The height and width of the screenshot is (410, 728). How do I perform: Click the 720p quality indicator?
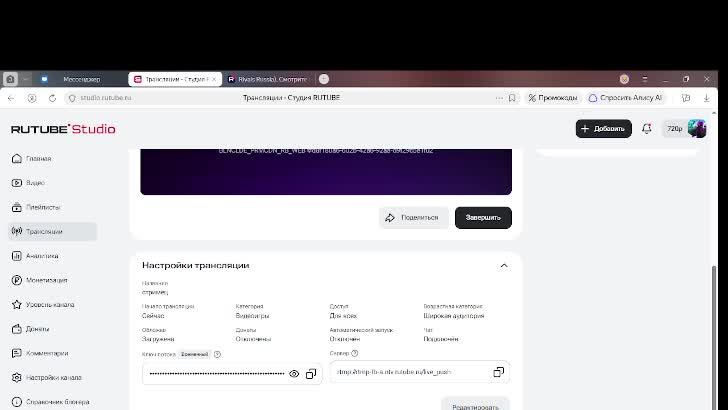pos(675,129)
